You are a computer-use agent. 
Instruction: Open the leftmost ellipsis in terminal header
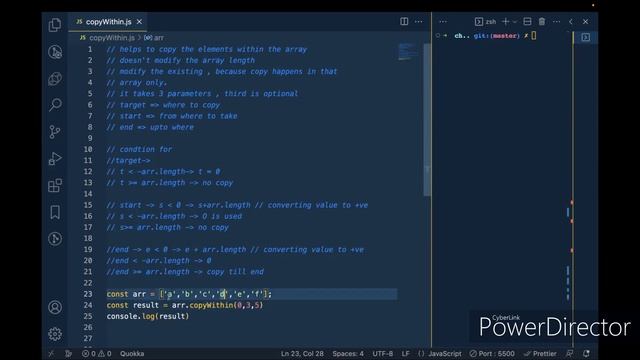[x=443, y=21]
